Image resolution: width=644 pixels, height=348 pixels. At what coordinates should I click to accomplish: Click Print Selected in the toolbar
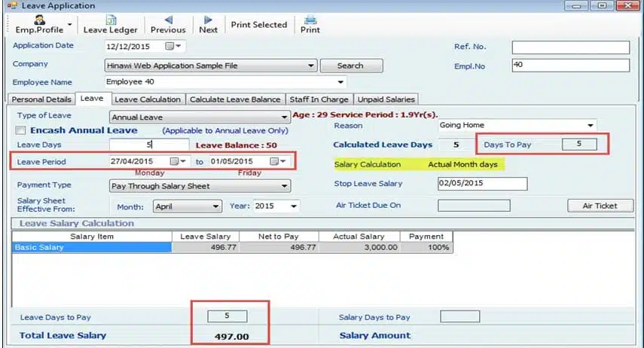258,25
